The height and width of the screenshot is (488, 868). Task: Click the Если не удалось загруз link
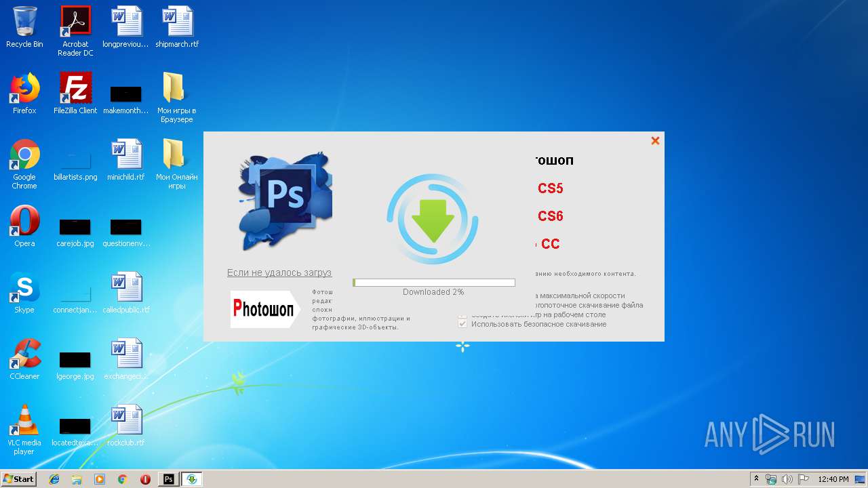(279, 272)
